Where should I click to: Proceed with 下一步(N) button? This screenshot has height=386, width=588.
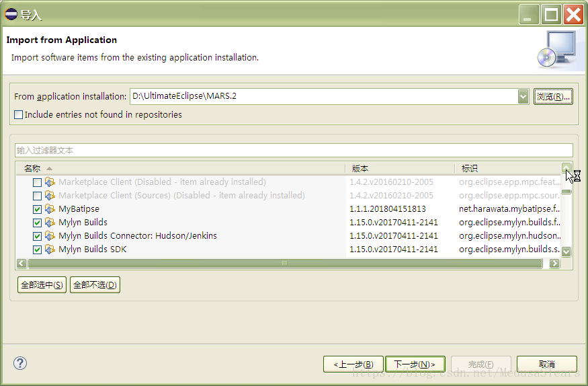coord(415,364)
